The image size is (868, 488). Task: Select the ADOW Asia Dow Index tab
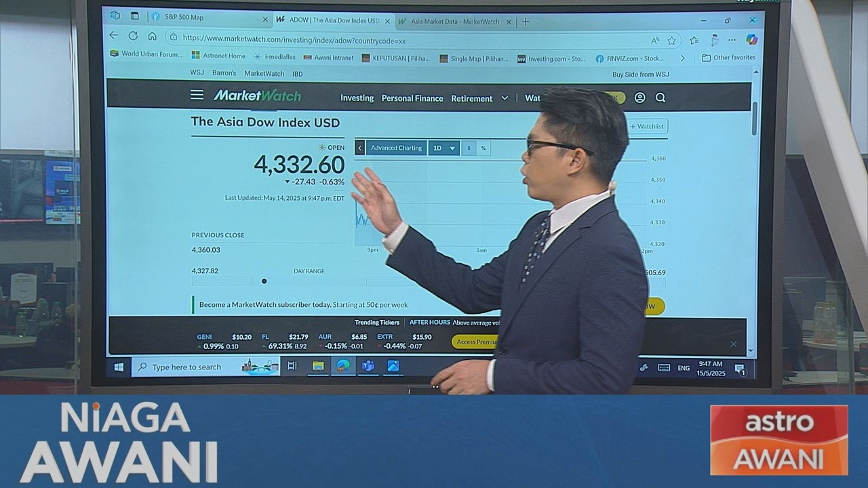tap(334, 21)
